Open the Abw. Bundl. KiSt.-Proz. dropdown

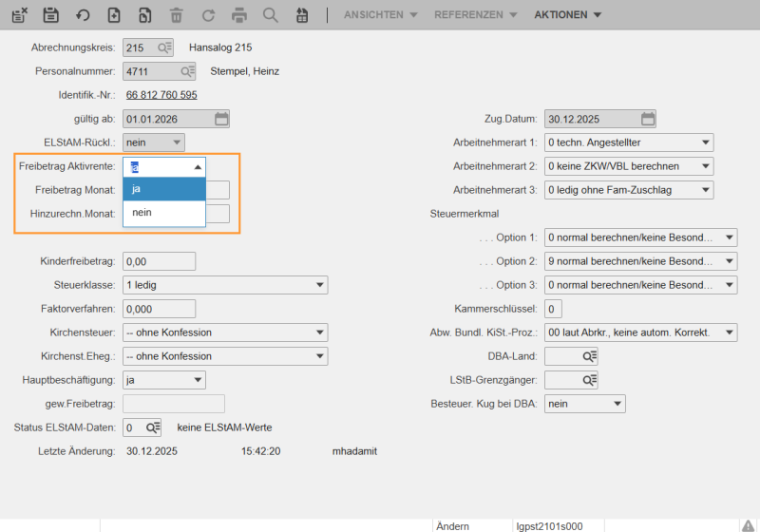pos(730,332)
